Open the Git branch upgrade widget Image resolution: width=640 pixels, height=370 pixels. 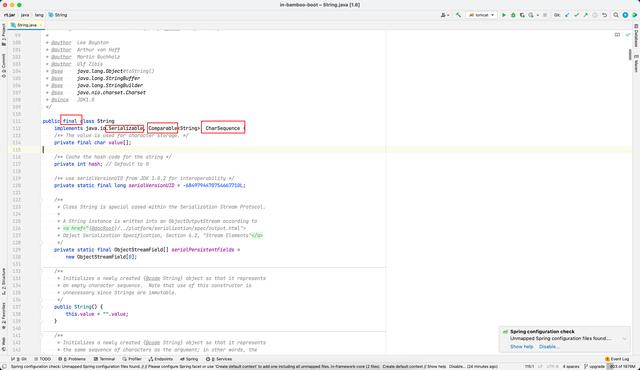(x=594, y=366)
